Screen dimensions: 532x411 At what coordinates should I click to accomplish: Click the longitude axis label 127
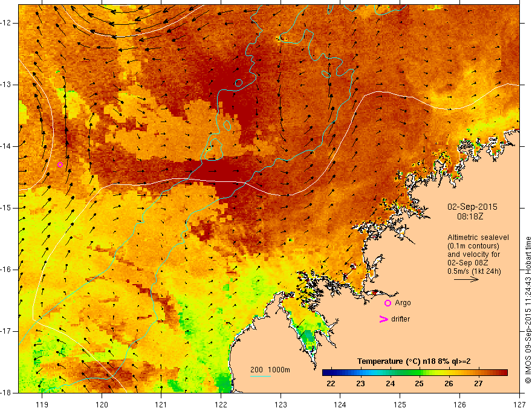(x=519, y=404)
